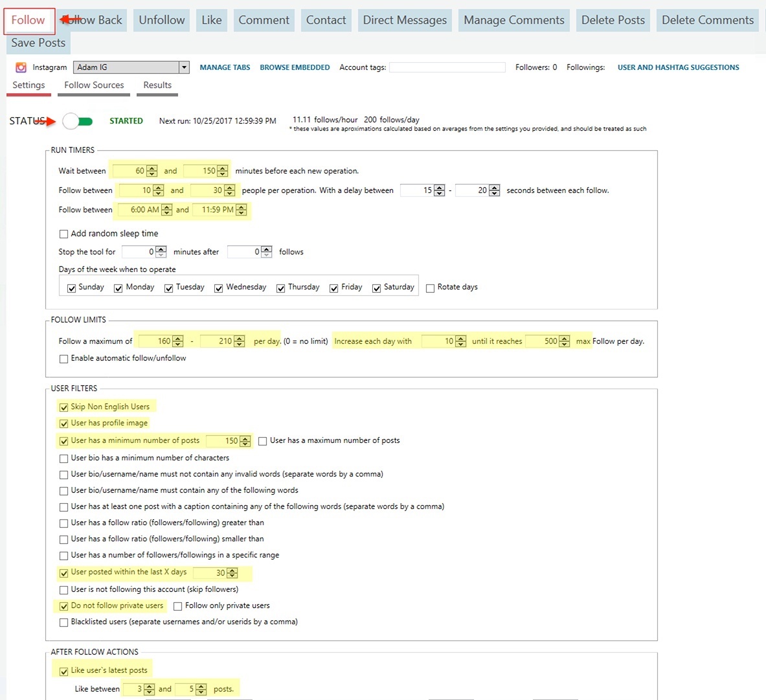Viewport: 766px width, 700px height.
Task: Open the Adam IG account dropdown
Action: pyautogui.click(x=184, y=67)
